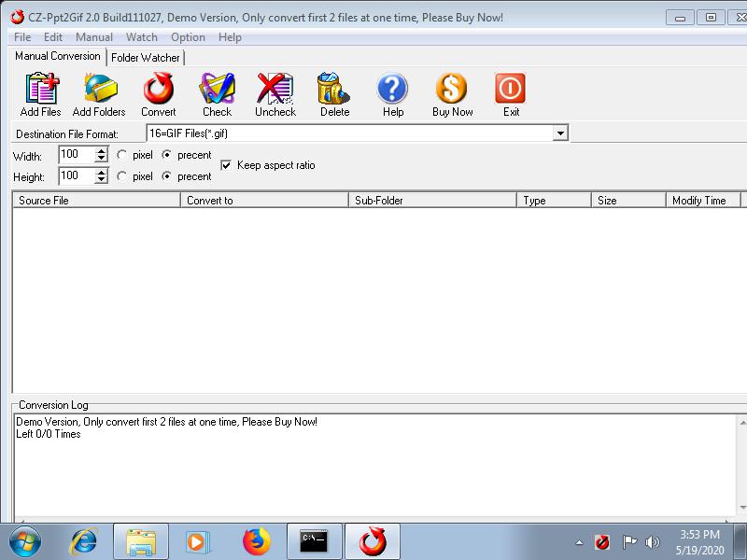Click inside the Height value field
Image resolution: width=747 pixels, height=560 pixels.
pyautogui.click(x=78, y=176)
